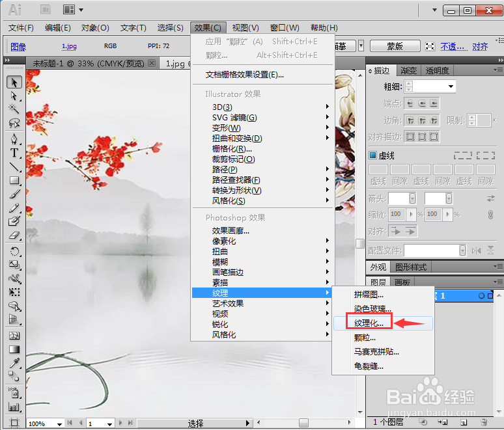Go to next artboard arrow
This screenshot has width=504, height=430.
pyautogui.click(x=120, y=423)
